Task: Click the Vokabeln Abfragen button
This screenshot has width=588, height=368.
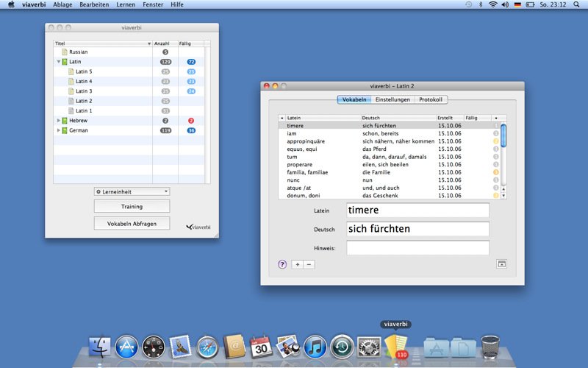Action: pos(132,223)
